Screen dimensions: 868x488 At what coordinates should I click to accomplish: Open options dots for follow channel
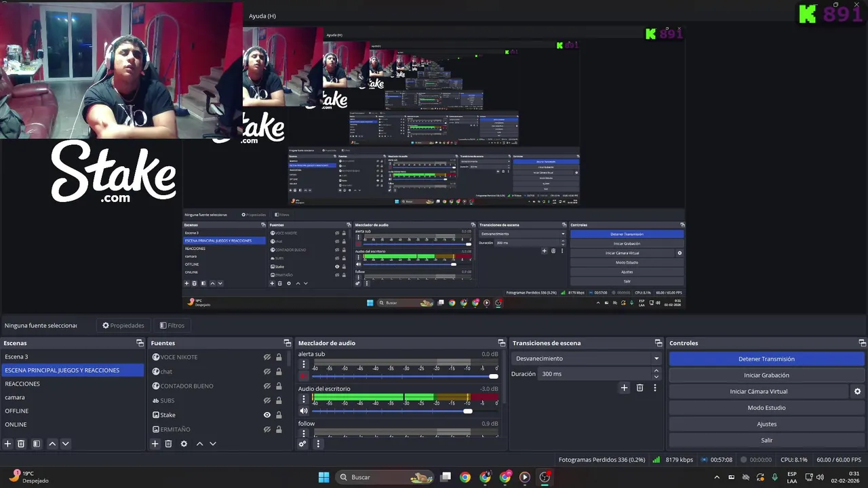[x=303, y=432]
